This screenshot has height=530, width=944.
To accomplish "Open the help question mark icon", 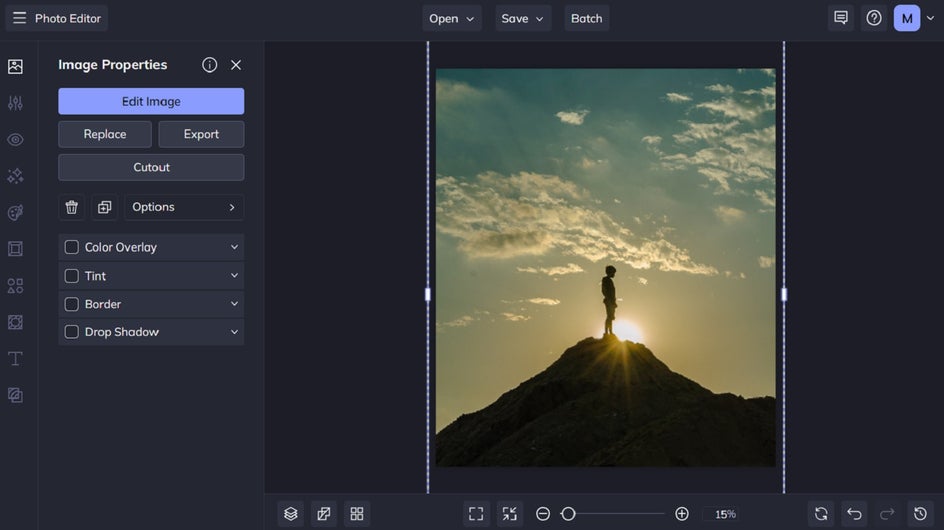I will [874, 18].
